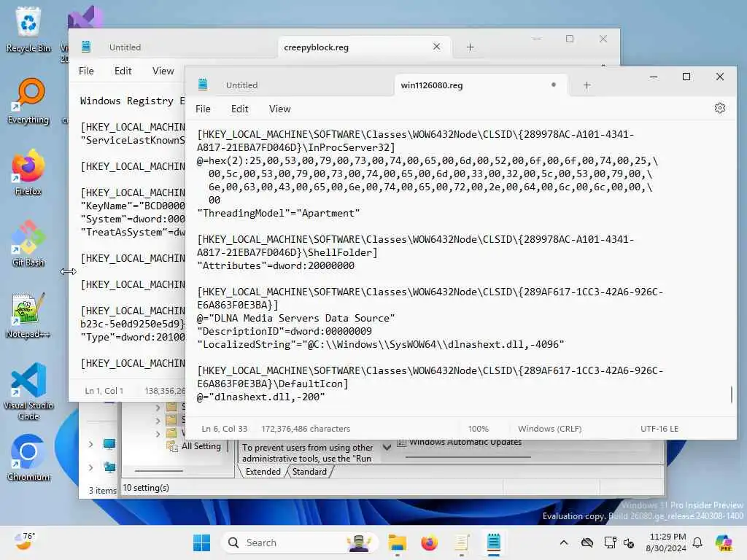
Task: Open Chromium desktop shortcut
Action: click(28, 458)
